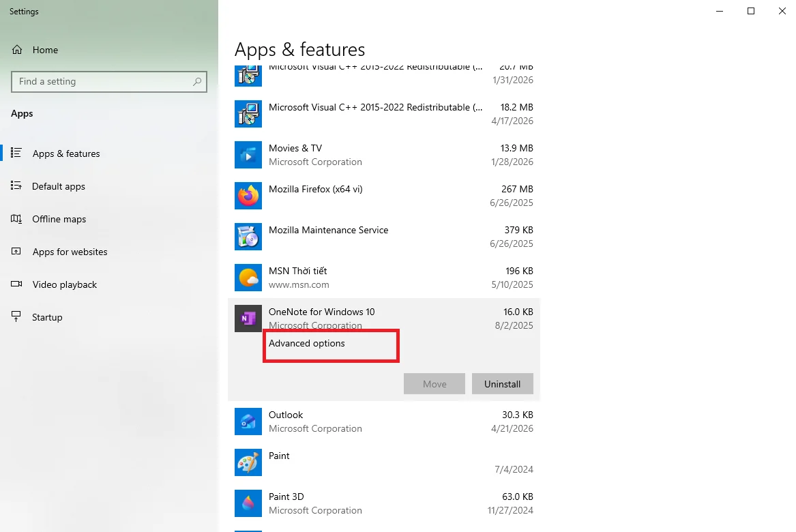Maximize the Settings window

click(751, 11)
